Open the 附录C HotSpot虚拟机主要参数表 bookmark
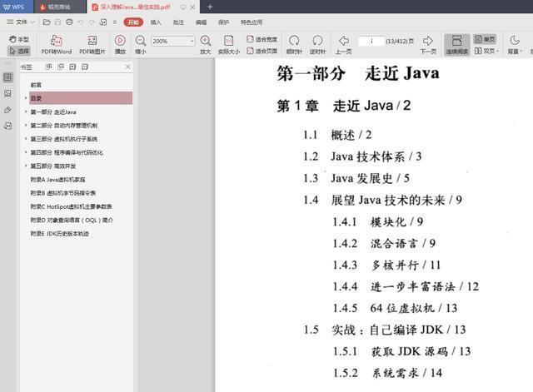The width and height of the screenshot is (533, 392). (x=71, y=206)
